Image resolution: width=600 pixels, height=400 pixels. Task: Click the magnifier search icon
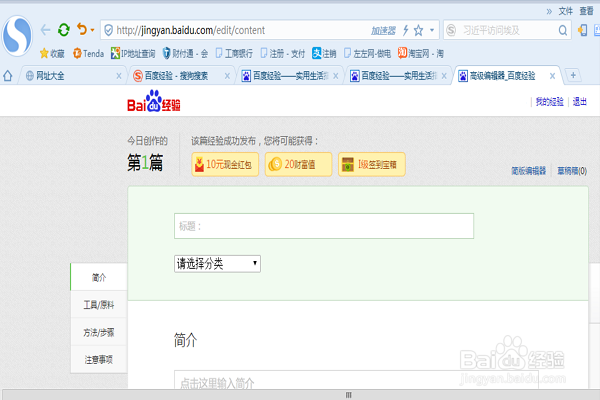562,30
